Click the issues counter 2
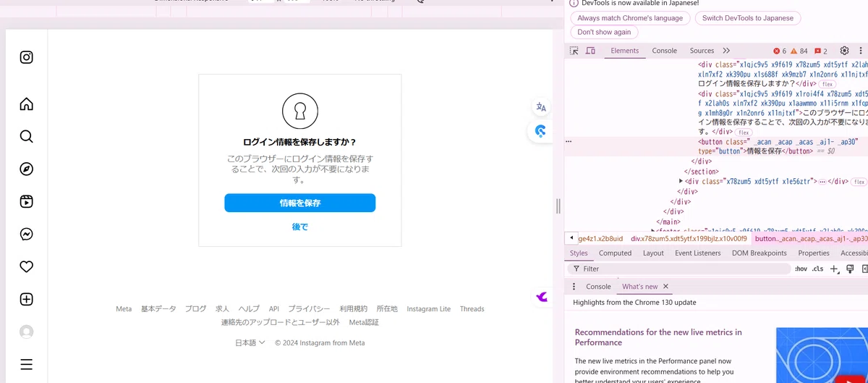Image resolution: width=868 pixels, height=383 pixels. [821, 51]
